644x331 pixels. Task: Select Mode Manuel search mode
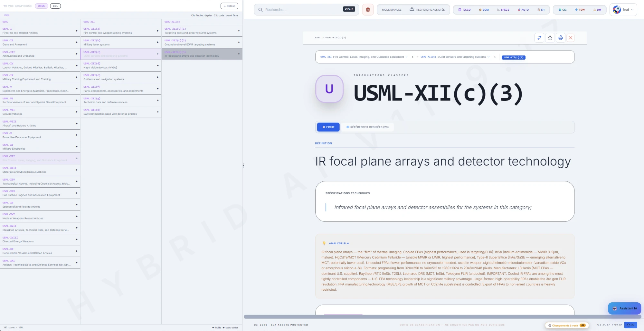tap(392, 10)
